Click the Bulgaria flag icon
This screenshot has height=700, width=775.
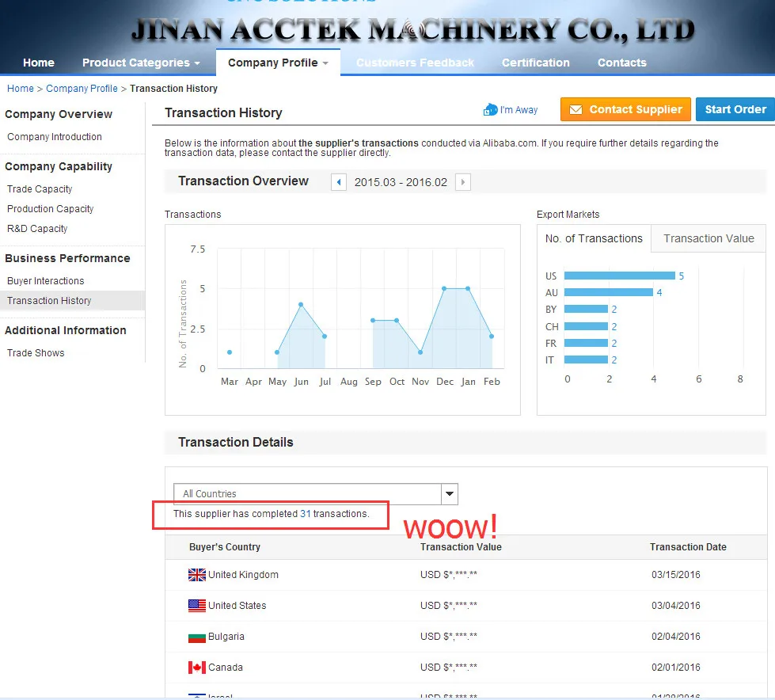pos(196,637)
